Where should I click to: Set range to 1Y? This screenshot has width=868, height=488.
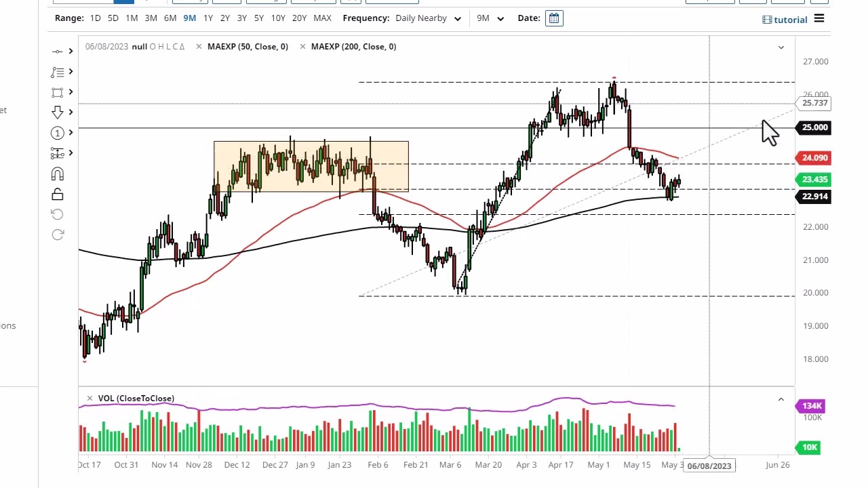coord(208,18)
